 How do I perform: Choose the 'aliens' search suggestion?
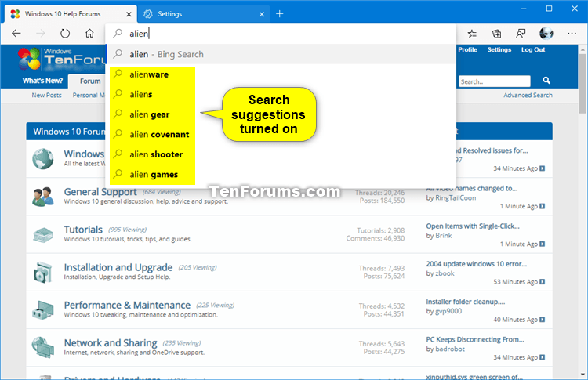tap(281, 95)
